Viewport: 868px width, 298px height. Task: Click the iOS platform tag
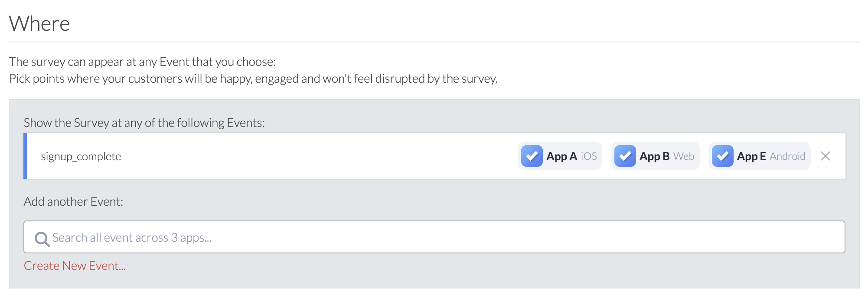point(589,156)
